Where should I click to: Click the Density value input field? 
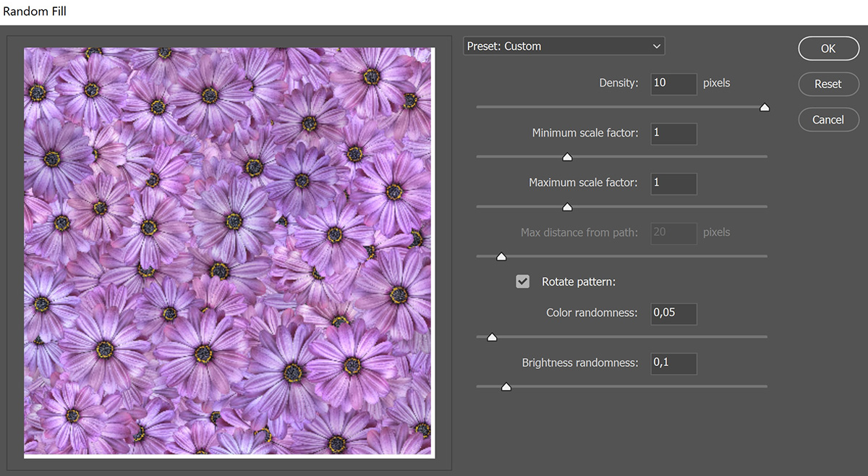673,84
